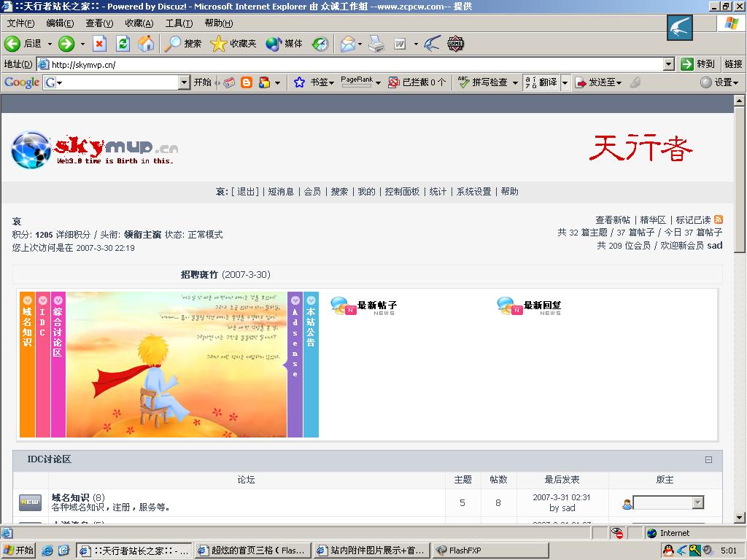Screen dimensions: 747x560
Task: Open the 查看(V) menu
Action: tap(99, 23)
